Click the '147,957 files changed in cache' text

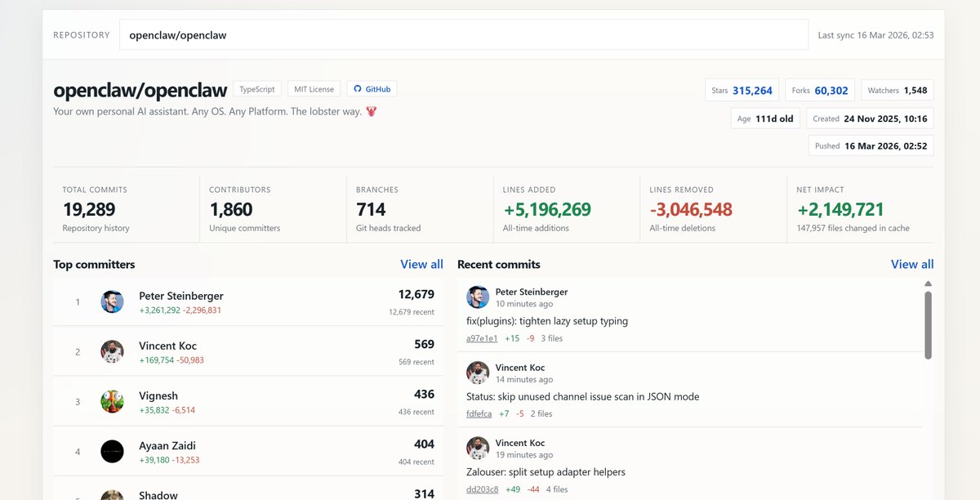[853, 228]
